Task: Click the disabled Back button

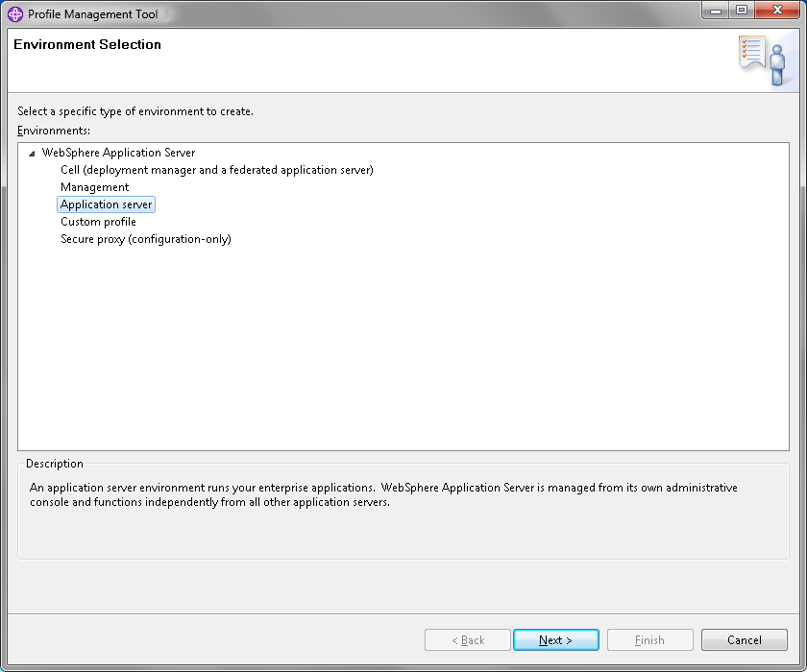Action: tap(468, 640)
